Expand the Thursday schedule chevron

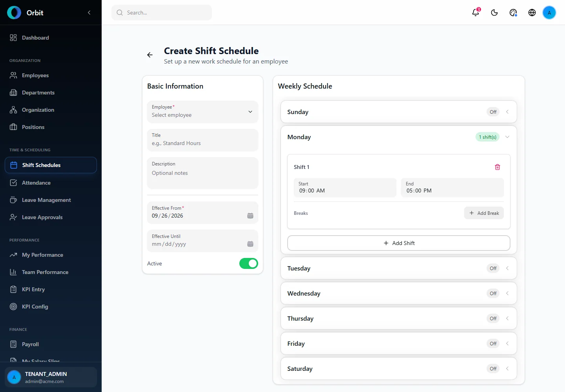[507, 318]
